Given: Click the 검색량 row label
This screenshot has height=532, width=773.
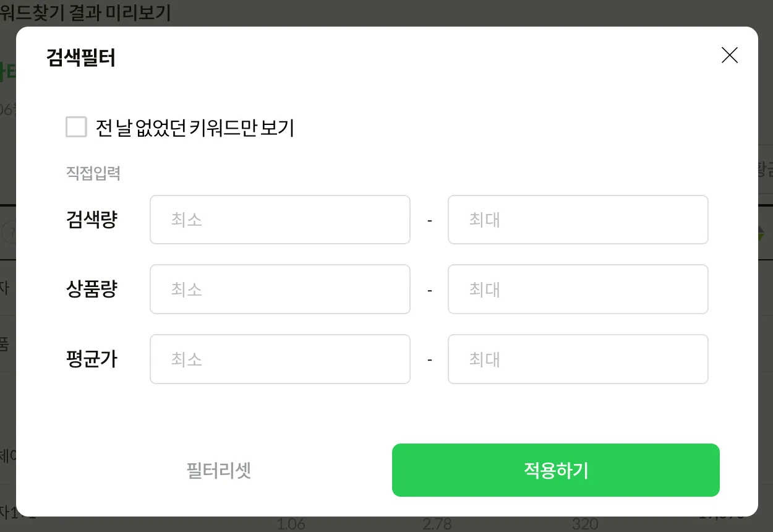Looking at the screenshot, I should click(x=92, y=220).
